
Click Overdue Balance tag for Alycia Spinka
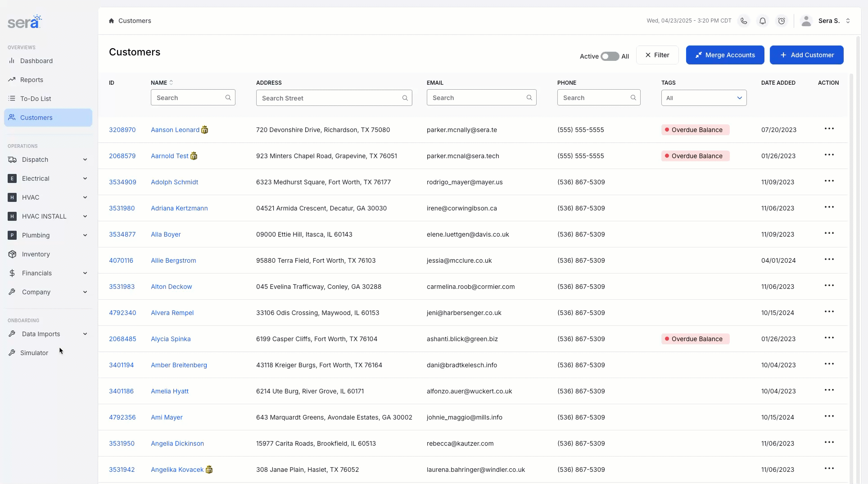point(695,339)
